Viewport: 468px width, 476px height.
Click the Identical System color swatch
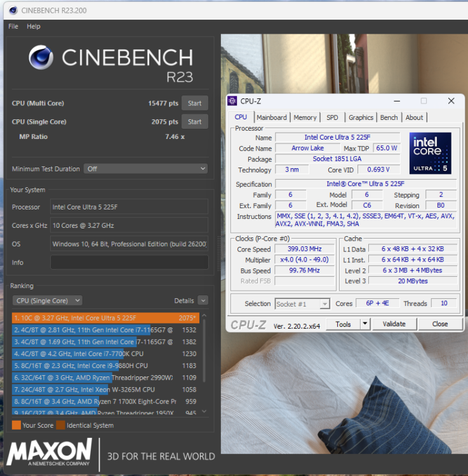pos(61,425)
